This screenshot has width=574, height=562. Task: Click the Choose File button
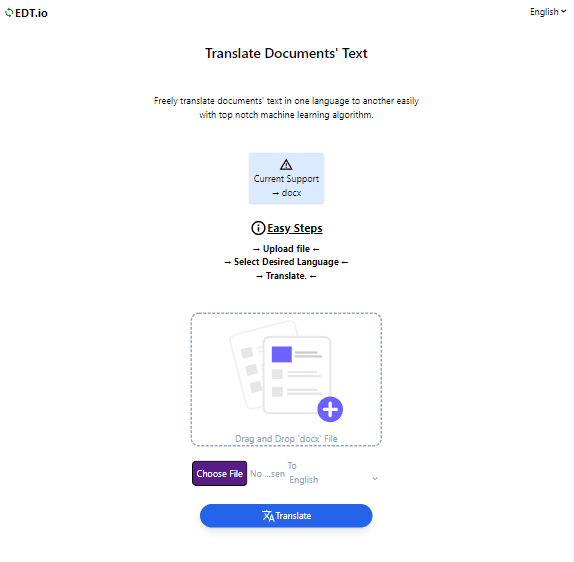pyautogui.click(x=219, y=474)
